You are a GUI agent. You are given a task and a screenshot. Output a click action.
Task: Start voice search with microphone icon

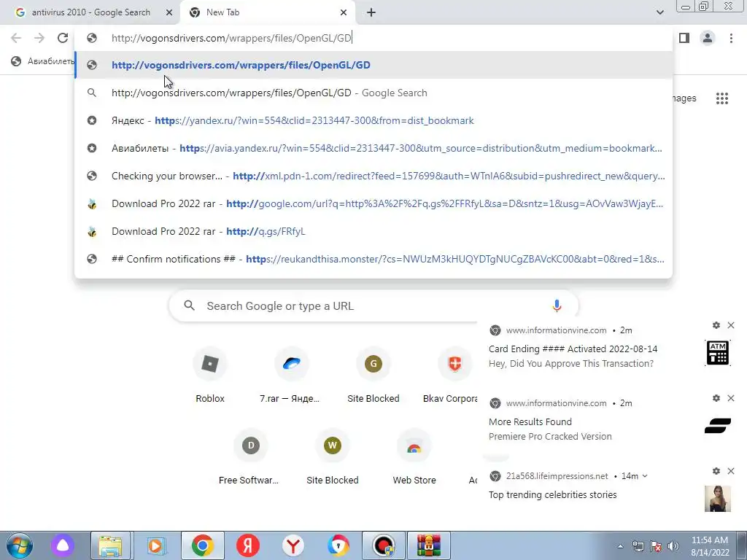(x=557, y=306)
